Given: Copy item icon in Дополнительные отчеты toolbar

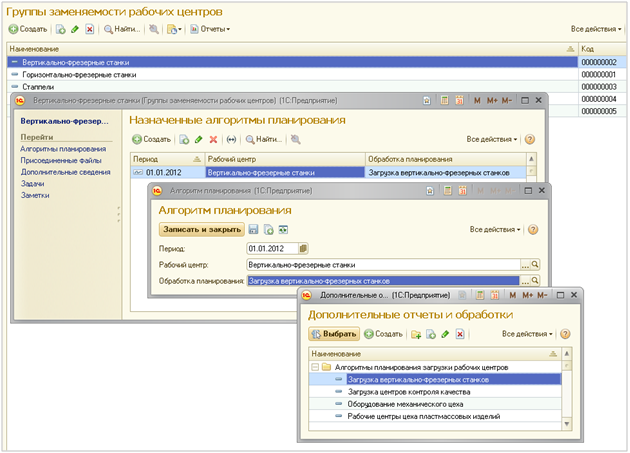Looking at the screenshot, I should click(431, 334).
